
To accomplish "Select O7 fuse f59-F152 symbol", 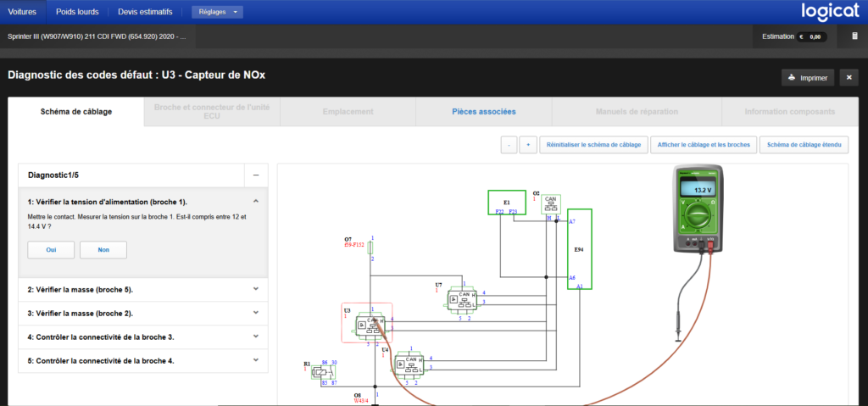I will [372, 247].
